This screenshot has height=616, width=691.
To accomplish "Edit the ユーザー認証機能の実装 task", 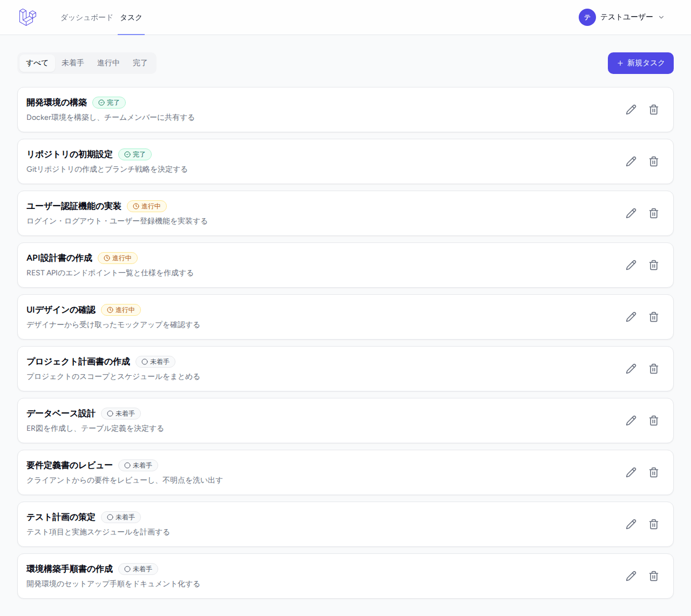I will tap(631, 213).
